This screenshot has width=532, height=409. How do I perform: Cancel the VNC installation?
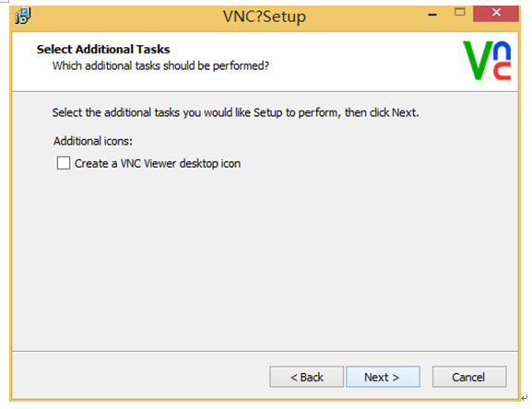coord(469,377)
